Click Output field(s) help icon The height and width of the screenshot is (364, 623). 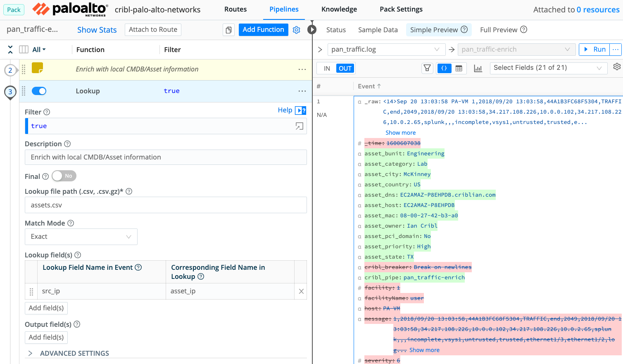[77, 324]
